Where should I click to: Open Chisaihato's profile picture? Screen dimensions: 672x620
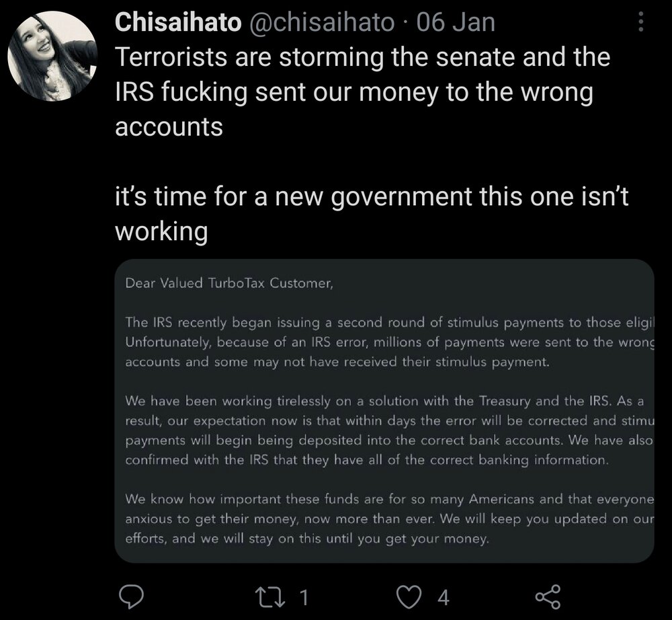[52, 56]
